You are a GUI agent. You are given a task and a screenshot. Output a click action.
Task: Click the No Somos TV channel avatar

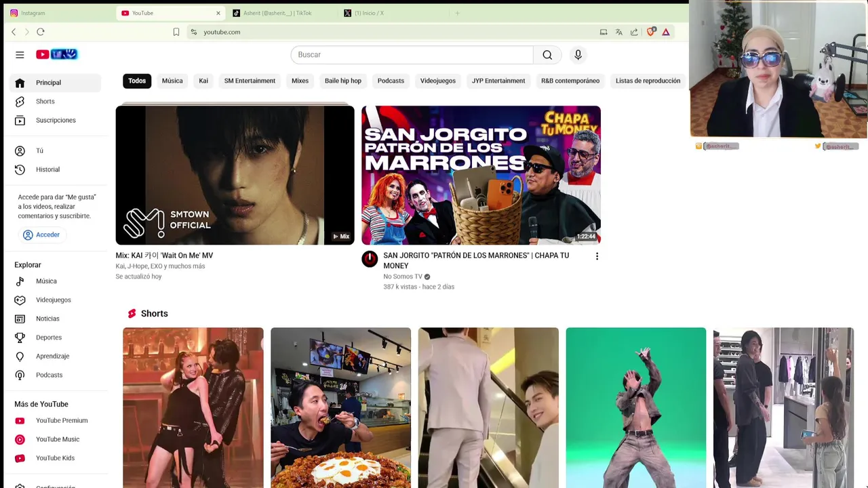click(370, 259)
